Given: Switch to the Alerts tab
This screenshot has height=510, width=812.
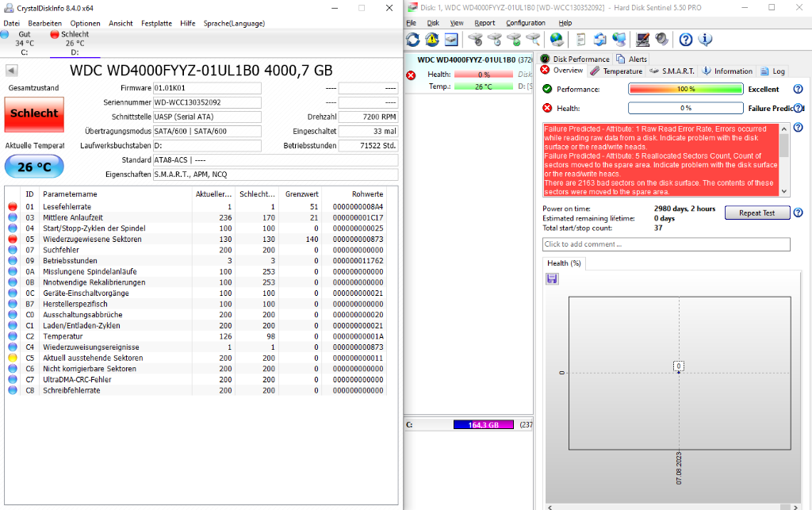Looking at the screenshot, I should click(x=631, y=59).
